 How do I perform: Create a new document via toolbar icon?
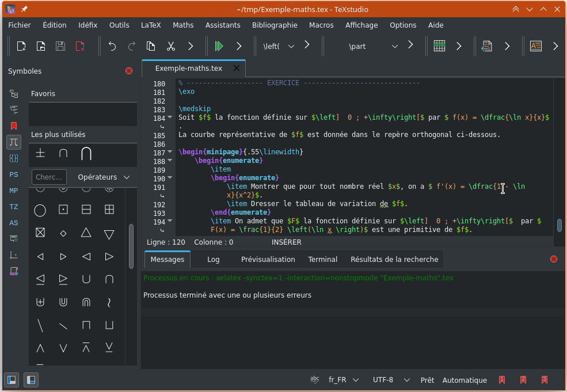point(21,46)
